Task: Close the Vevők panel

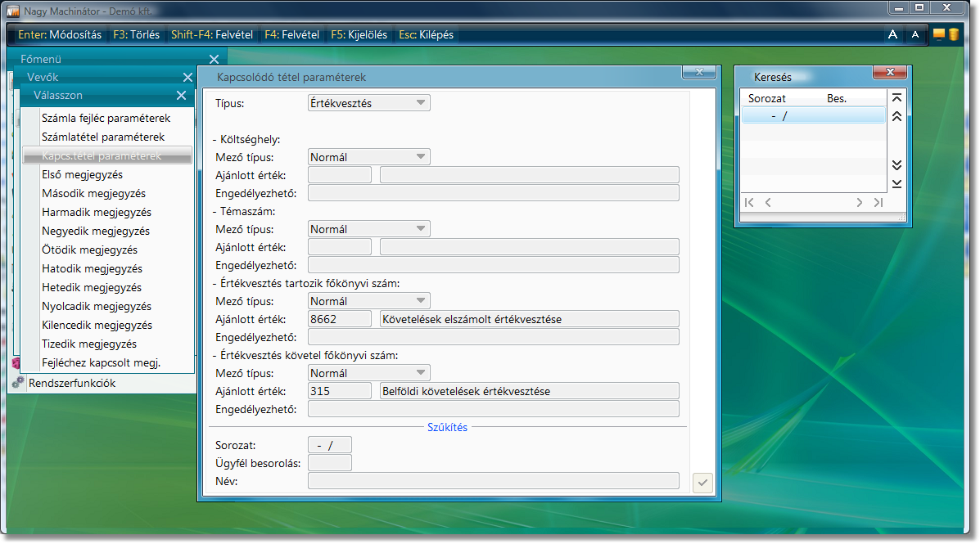Action: pos(187,78)
